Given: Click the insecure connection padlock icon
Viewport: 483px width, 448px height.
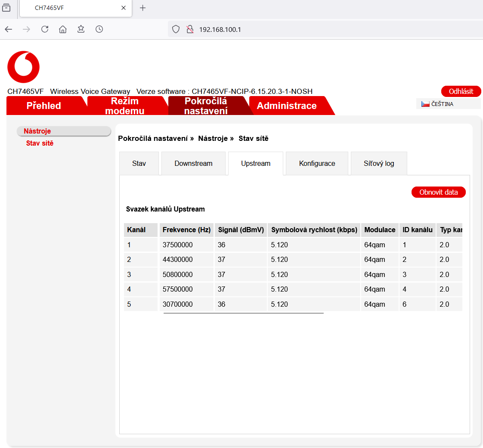Looking at the screenshot, I should point(189,29).
